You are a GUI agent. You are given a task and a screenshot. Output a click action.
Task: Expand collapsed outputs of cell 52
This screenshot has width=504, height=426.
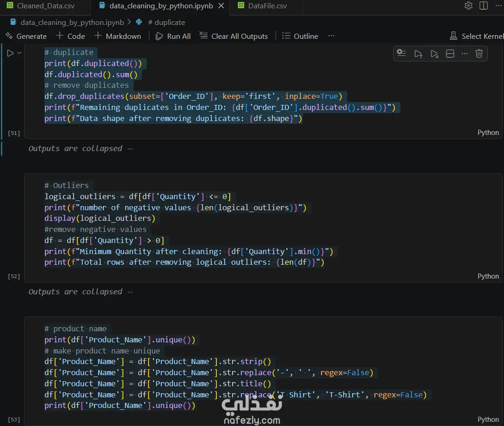[130, 292]
